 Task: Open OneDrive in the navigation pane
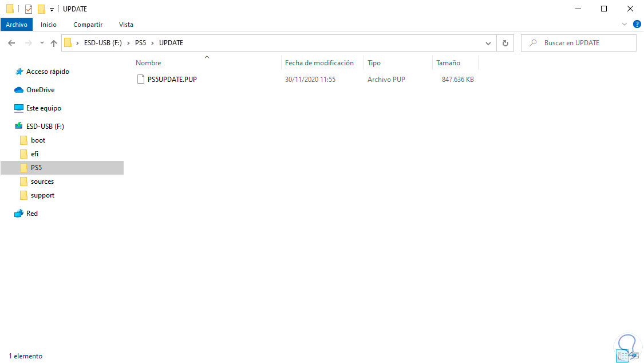click(40, 89)
